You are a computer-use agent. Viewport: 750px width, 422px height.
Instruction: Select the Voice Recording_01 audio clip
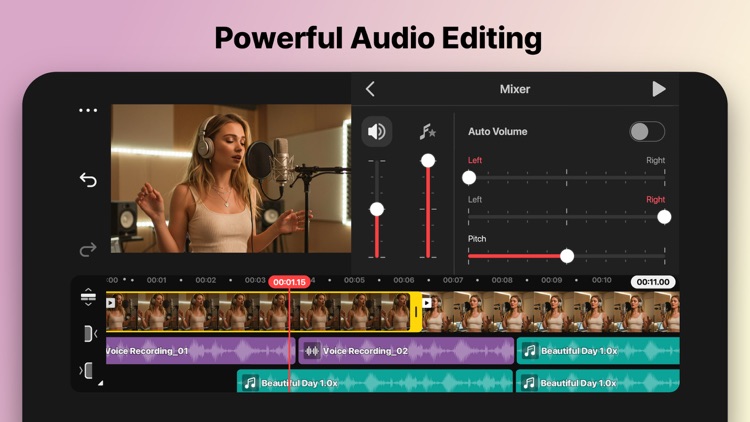point(200,351)
